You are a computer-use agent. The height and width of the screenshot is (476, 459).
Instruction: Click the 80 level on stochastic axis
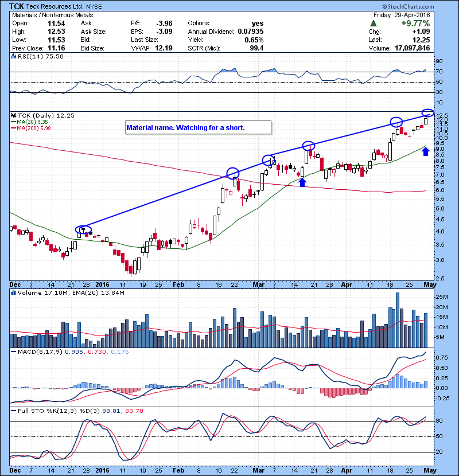pos(439,421)
